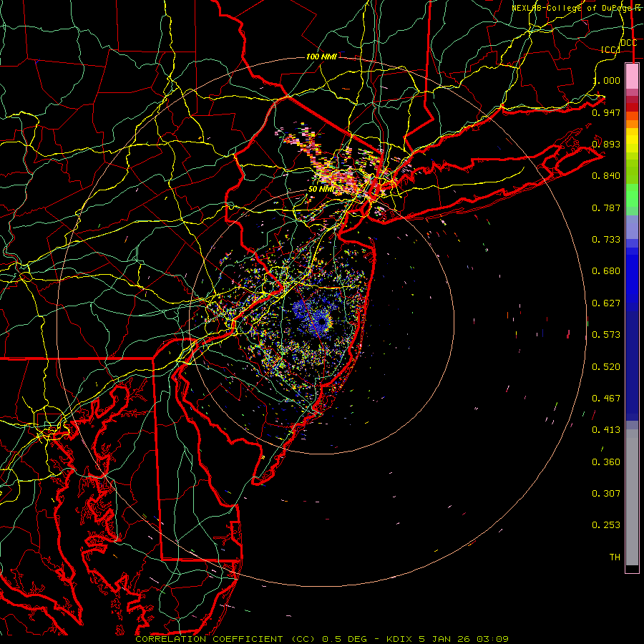Click the DCC label above the color bar

point(629,43)
